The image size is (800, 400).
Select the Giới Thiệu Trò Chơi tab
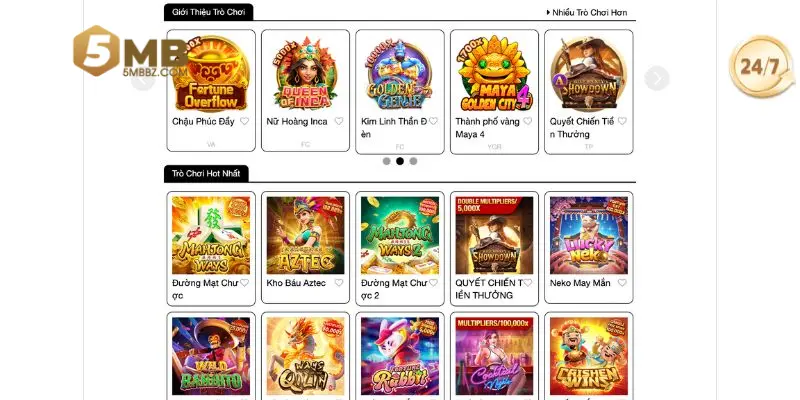point(208,12)
